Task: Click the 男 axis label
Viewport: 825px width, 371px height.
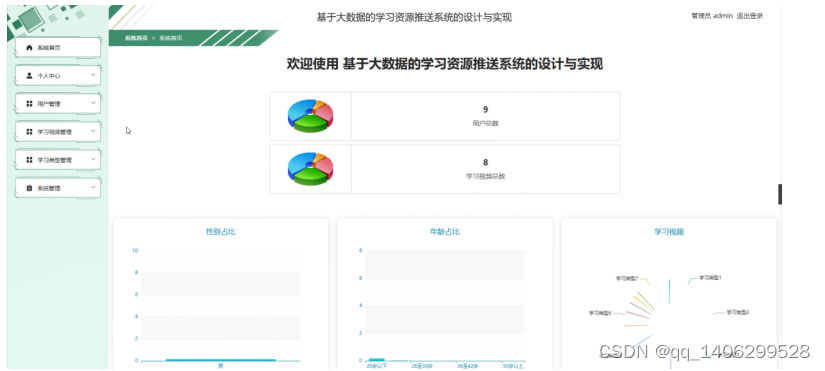Action: tap(220, 366)
